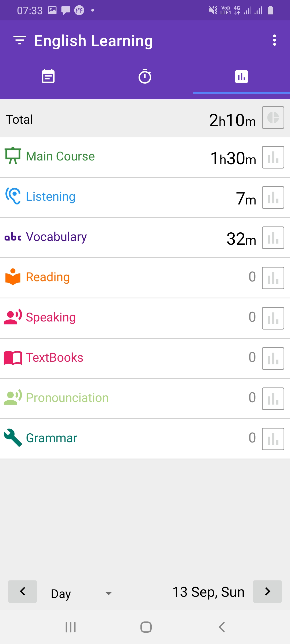Open the pie chart for Total
The height and width of the screenshot is (644, 290).
273,118
